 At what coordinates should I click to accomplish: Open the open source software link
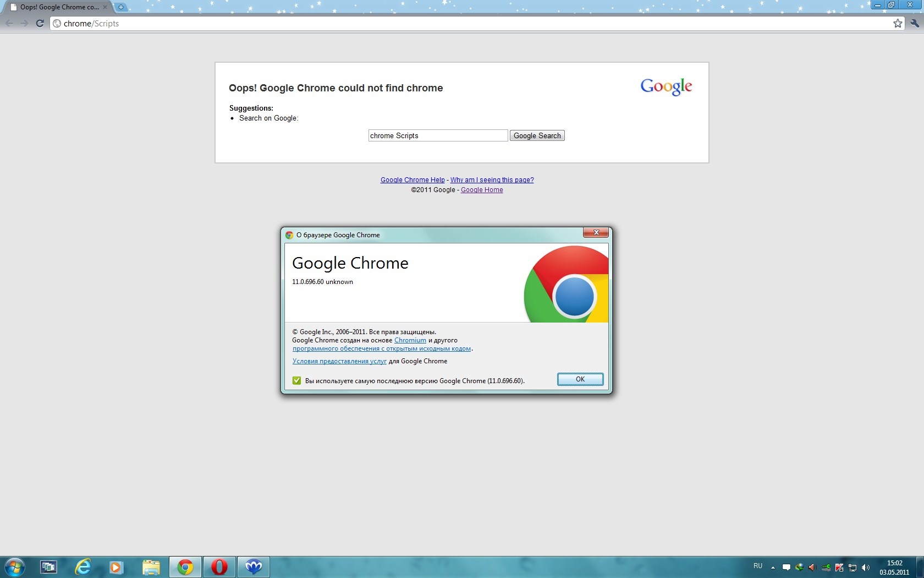(382, 348)
